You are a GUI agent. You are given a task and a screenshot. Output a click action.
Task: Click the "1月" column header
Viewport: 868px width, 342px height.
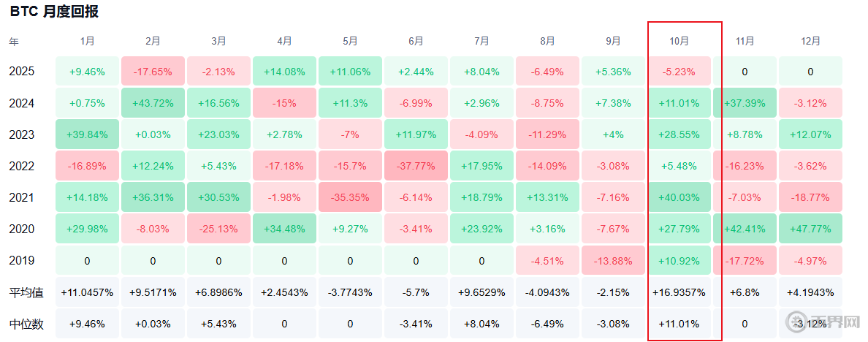87,41
